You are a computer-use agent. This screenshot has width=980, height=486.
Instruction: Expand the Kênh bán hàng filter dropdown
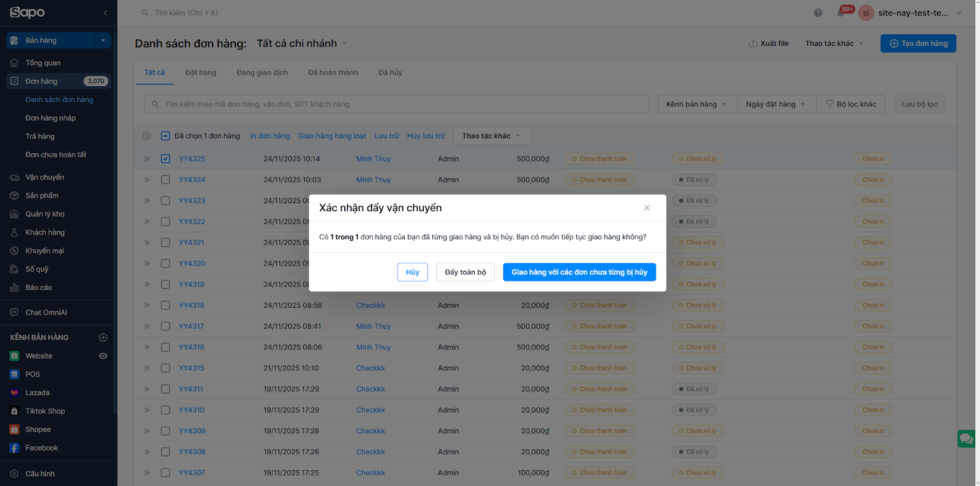click(x=696, y=104)
